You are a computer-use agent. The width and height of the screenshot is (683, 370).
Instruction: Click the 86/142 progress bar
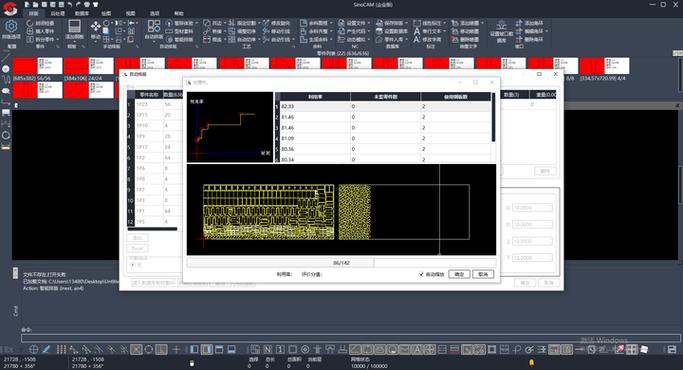pyautogui.click(x=342, y=263)
